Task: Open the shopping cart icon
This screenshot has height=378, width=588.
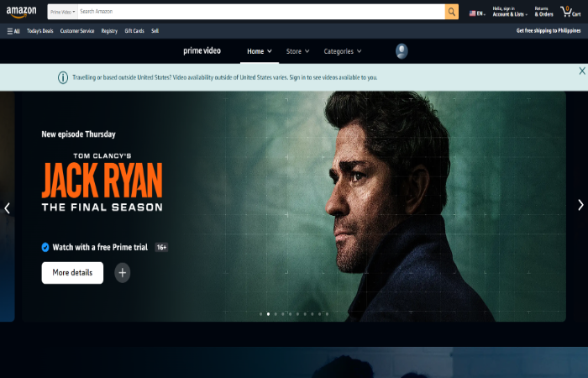Action: pos(570,12)
